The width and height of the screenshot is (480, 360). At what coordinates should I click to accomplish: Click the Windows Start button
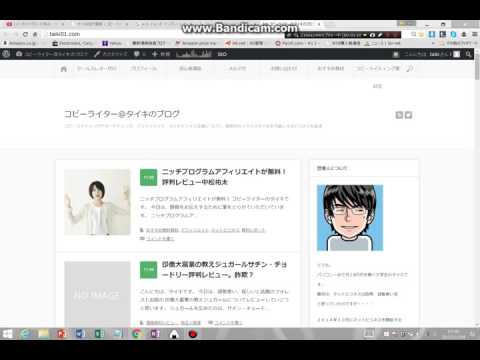point(7,334)
